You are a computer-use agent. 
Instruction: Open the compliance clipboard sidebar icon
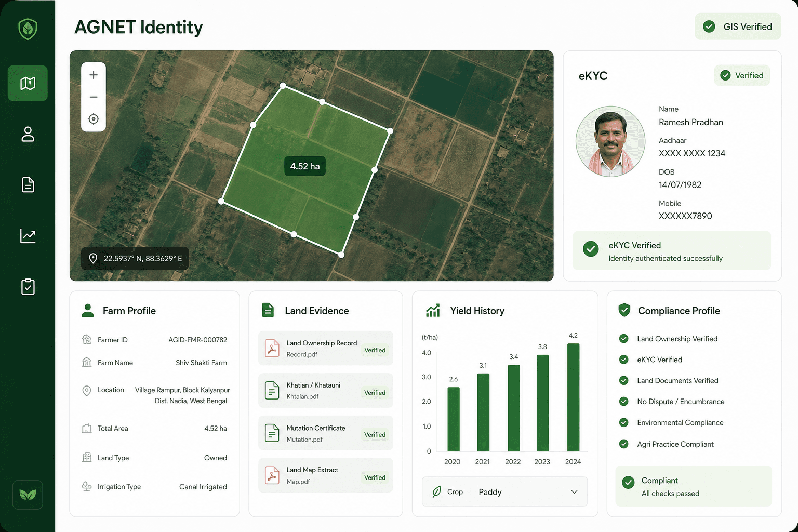[28, 287]
